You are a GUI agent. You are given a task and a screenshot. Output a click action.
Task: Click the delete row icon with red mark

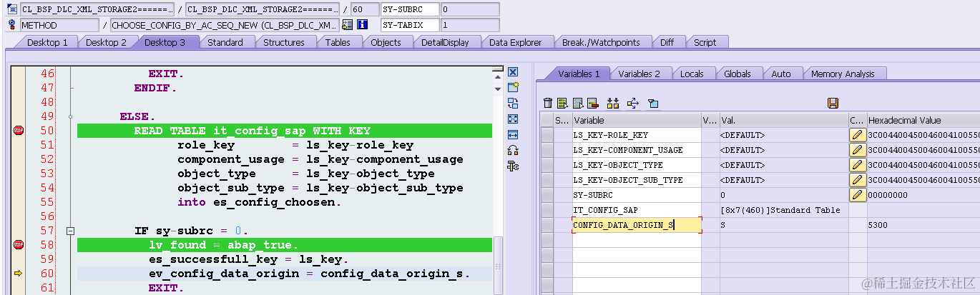(x=592, y=104)
